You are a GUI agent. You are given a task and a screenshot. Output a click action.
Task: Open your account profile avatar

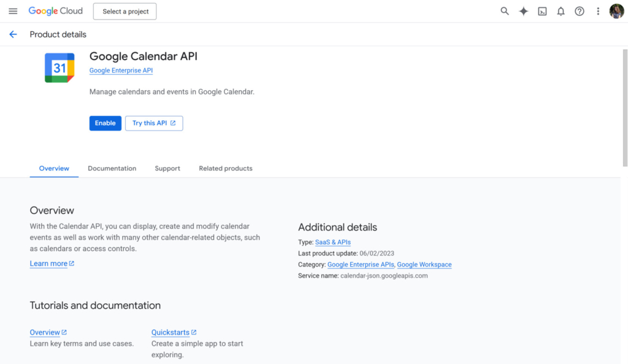coord(616,10)
